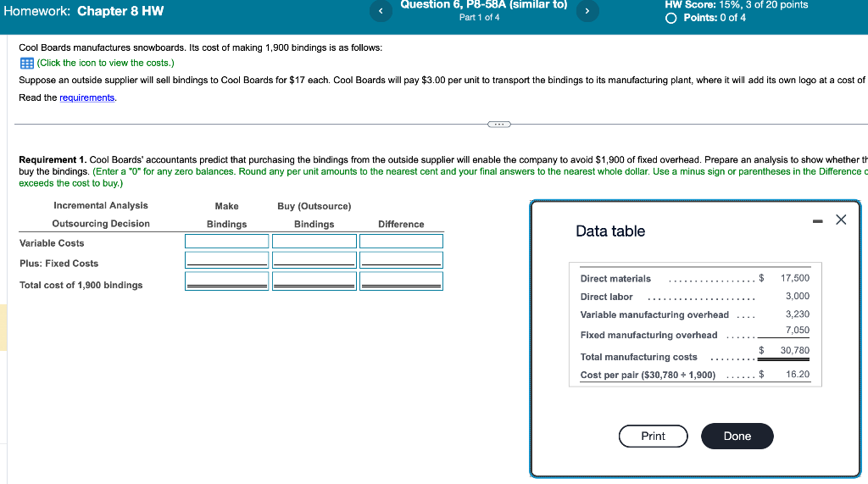Click 'Part 1 of 4' label
This screenshot has width=868, height=484.
coord(480,17)
